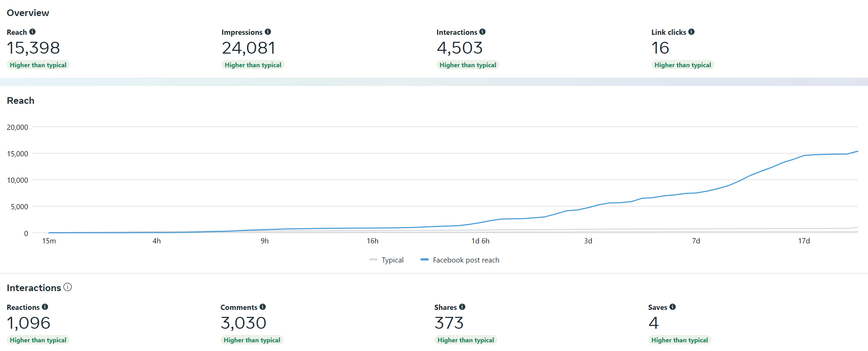Click outlined info icon beside Interactions heading
868x351 pixels.
click(x=68, y=287)
